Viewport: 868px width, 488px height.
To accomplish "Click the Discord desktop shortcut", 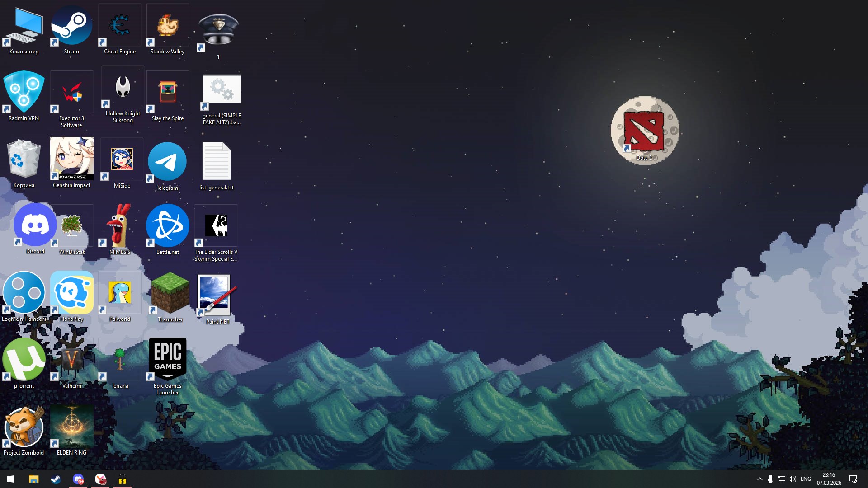I will point(35,225).
